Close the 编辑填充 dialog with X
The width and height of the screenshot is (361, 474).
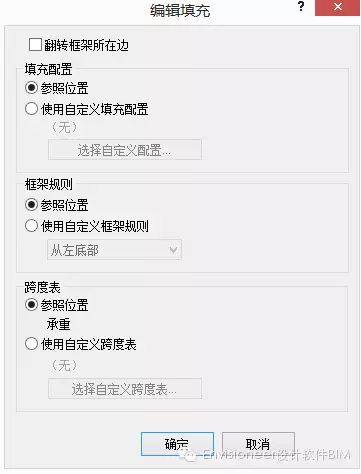pos(337,7)
